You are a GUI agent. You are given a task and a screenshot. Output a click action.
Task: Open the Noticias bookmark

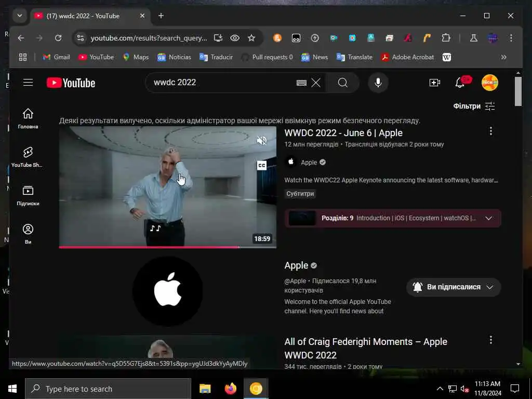174,57
